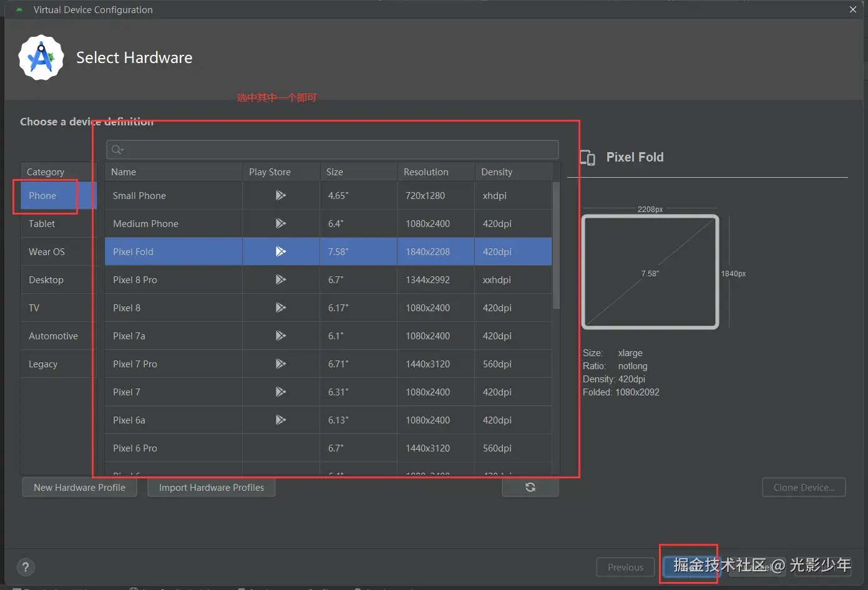Click the refresh device list button

click(530, 487)
